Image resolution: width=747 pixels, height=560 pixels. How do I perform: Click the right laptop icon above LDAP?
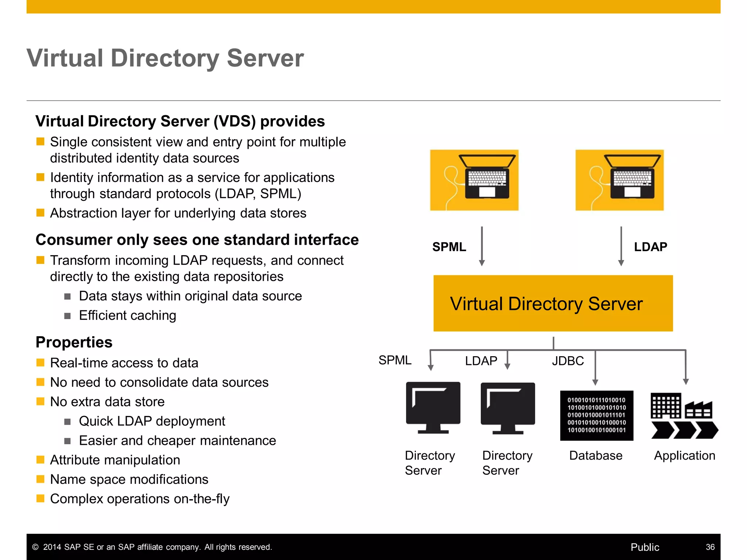pyautogui.click(x=619, y=180)
